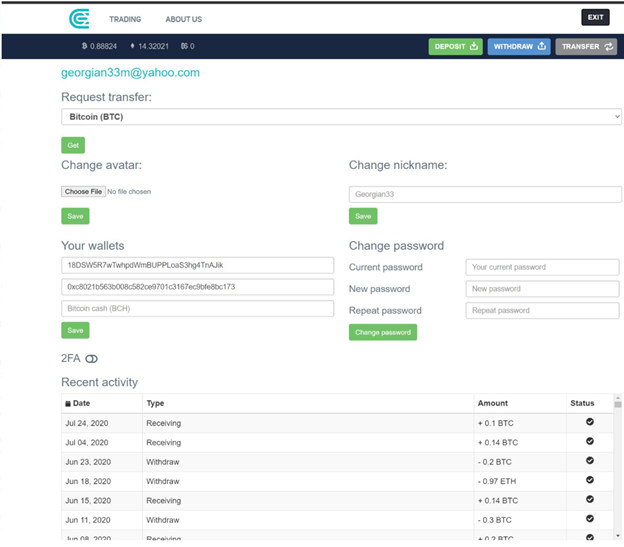The height and width of the screenshot is (547, 624).
Task: Click the Ethereum balance icon
Action: [x=132, y=46]
